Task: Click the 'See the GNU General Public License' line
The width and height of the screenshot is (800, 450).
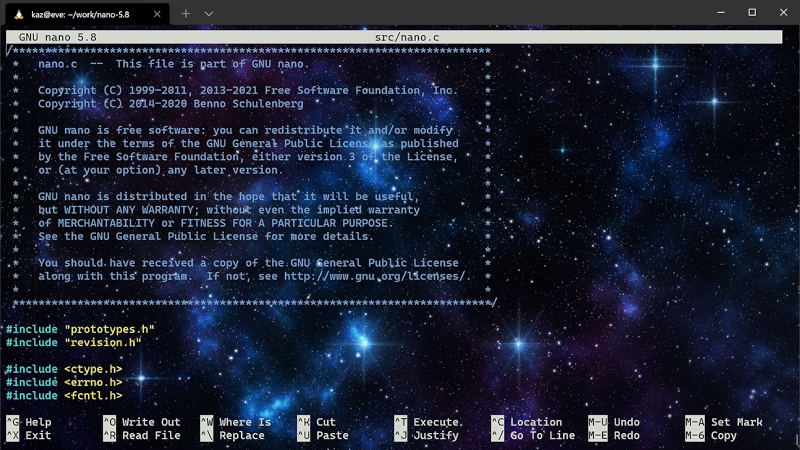Action: click(206, 236)
